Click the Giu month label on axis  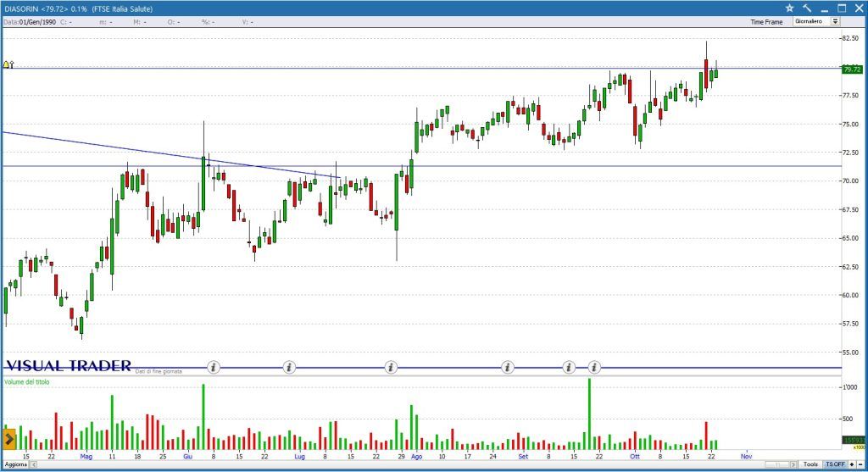[x=187, y=457]
